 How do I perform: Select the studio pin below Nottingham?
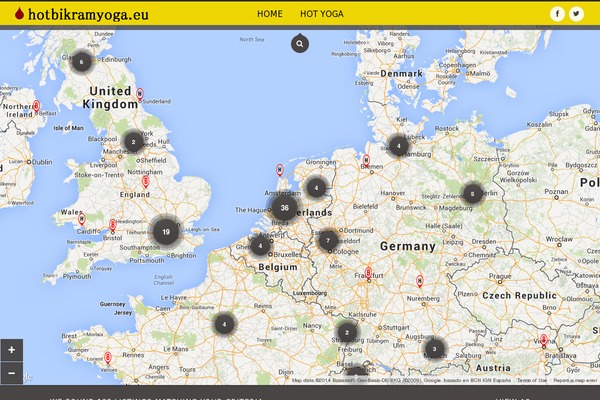(x=145, y=181)
